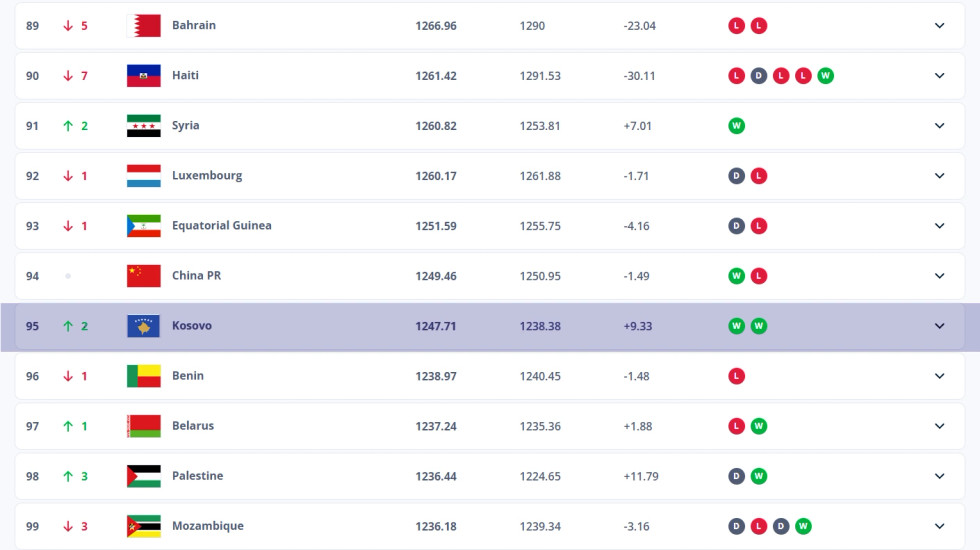
Task: Click rank number 94
Action: 32,276
